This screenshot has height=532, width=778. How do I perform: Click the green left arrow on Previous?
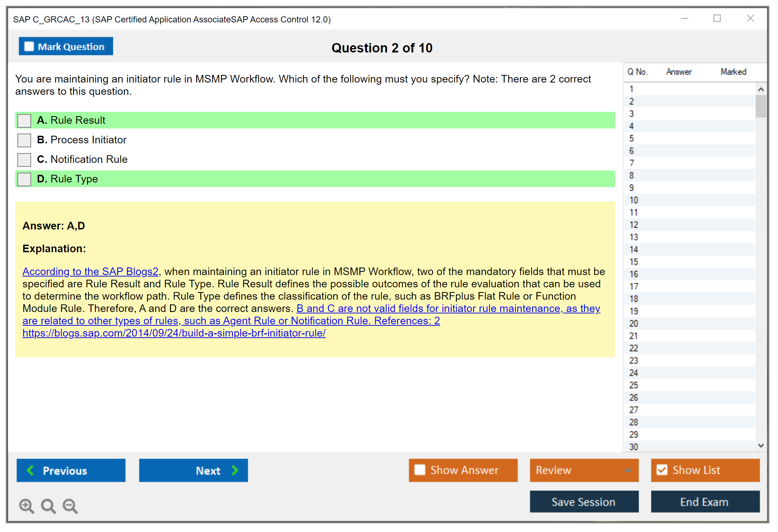31,470
